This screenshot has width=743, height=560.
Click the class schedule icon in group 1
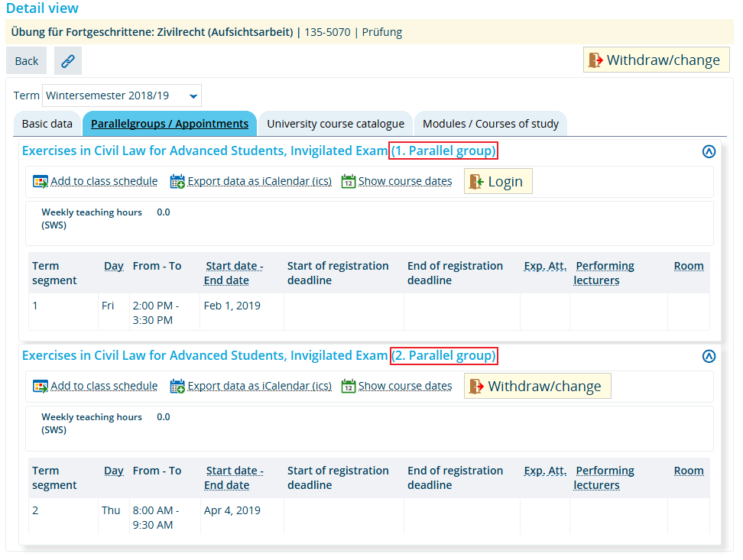(x=41, y=182)
